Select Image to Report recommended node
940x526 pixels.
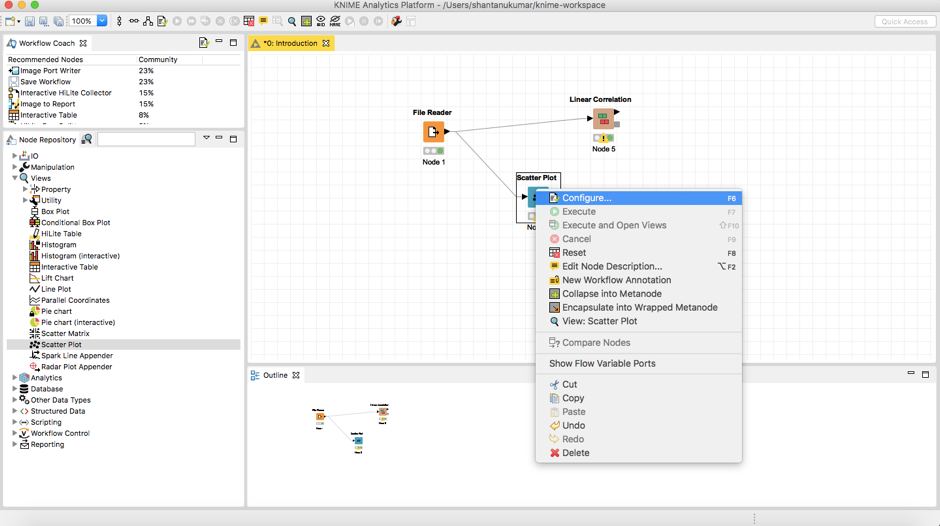[48, 104]
